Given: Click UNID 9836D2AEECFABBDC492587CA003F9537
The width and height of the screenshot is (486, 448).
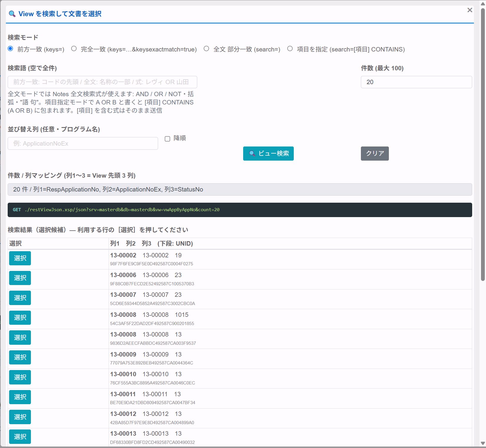Looking at the screenshot, I should pyautogui.click(x=153, y=343).
